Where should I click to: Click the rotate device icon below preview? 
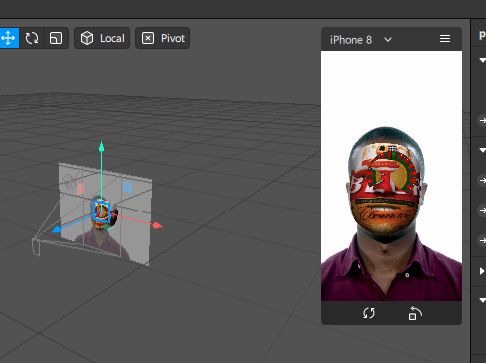tap(415, 313)
